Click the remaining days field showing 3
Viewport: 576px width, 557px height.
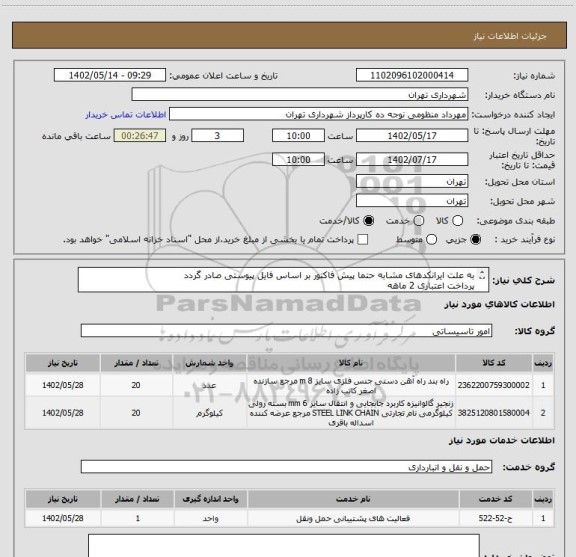(x=217, y=136)
